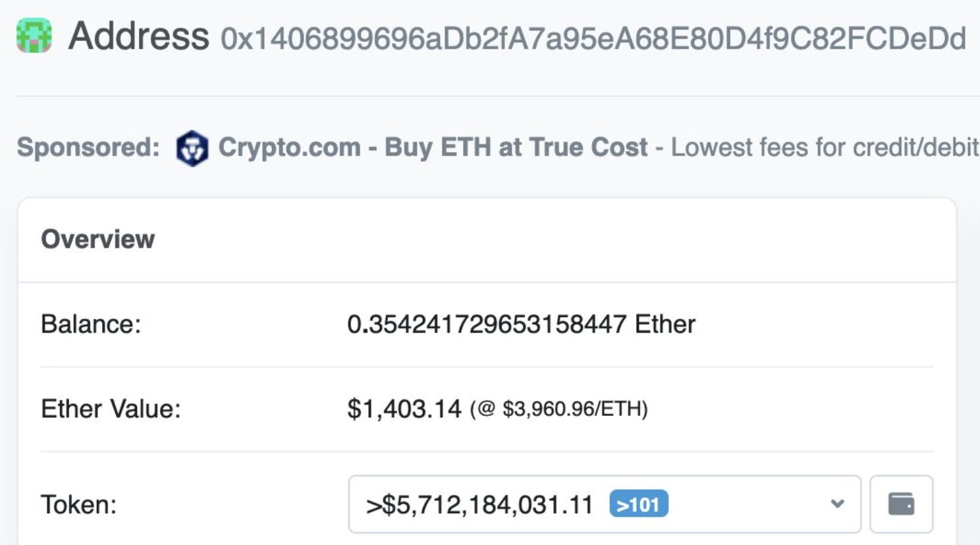
Task: Select the 0x1406899696a... address hash text
Action: [x=593, y=38]
